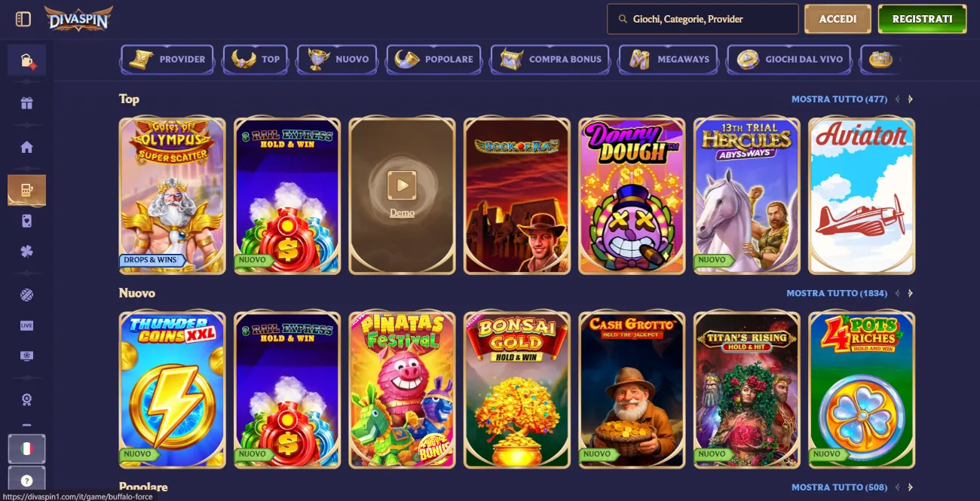Select the LIVE sidebar icon
Viewport: 980px width, 501px height.
pyautogui.click(x=27, y=325)
